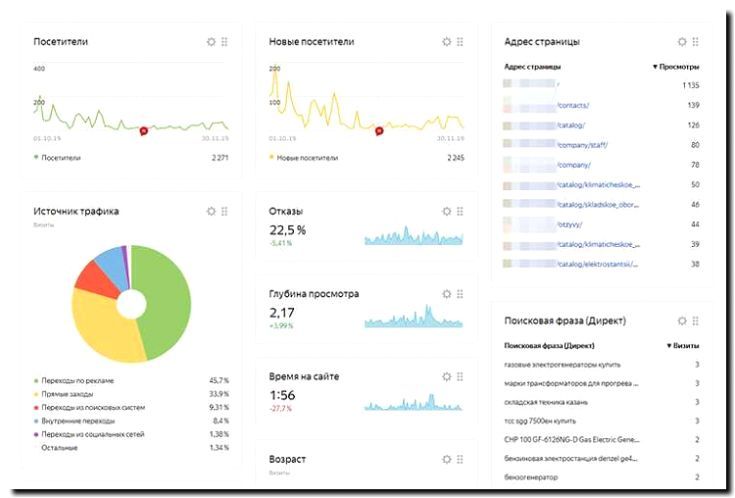735x498 pixels.
Task: Open the /contacts/ page link
Action: pos(573,105)
